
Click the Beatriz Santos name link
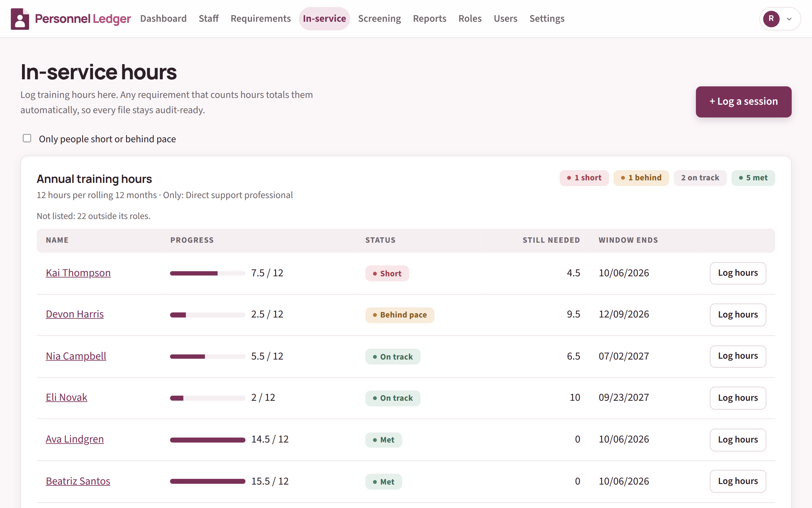click(78, 481)
